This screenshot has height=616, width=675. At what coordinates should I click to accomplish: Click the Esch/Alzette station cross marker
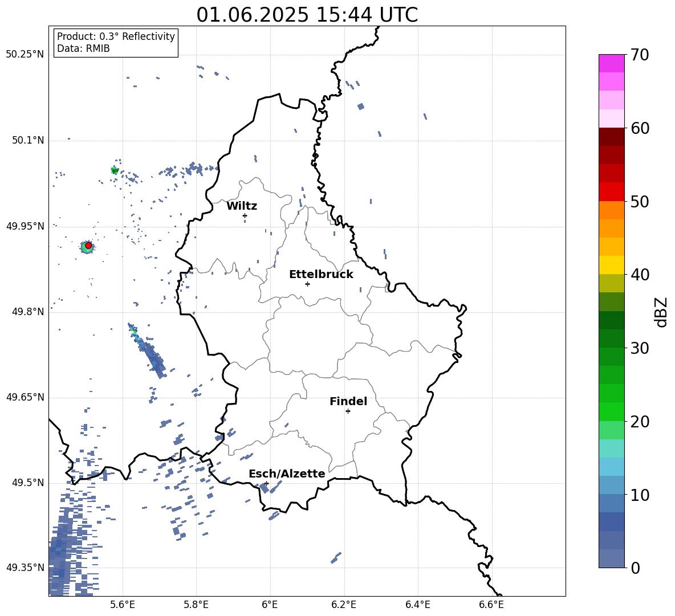(x=266, y=483)
